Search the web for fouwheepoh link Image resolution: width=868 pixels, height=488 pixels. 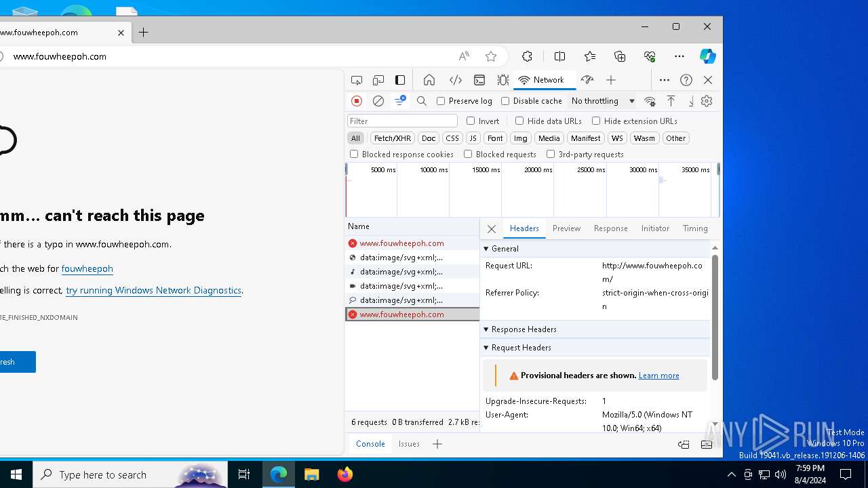[87, 268]
